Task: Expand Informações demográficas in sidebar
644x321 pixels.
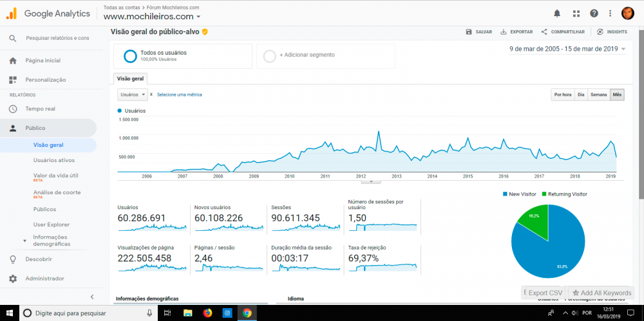Action: click(x=52, y=241)
